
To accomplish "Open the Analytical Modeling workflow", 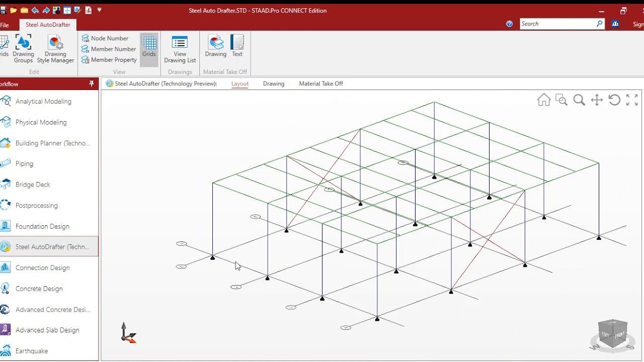I will [x=49, y=101].
